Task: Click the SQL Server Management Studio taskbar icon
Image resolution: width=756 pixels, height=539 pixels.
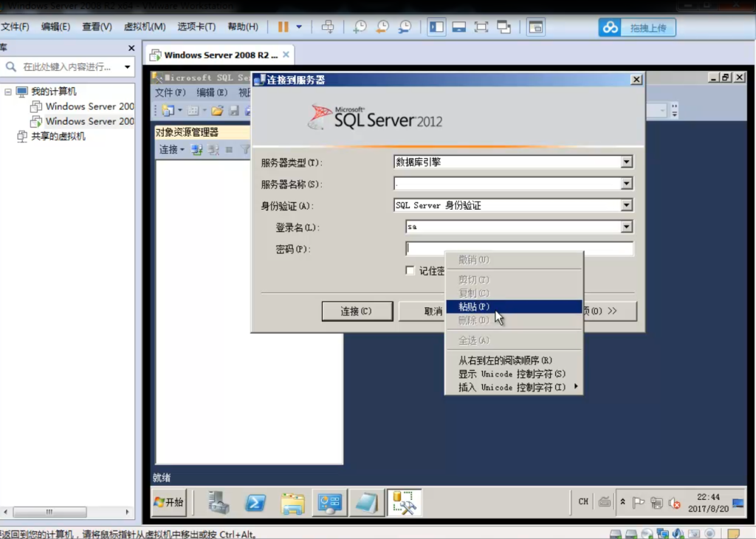Action: tap(404, 502)
